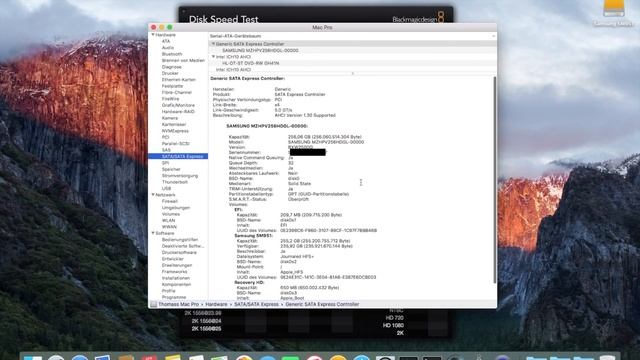Select Frameworks under Software
This screenshot has width=640, height=360.
(x=174, y=271)
